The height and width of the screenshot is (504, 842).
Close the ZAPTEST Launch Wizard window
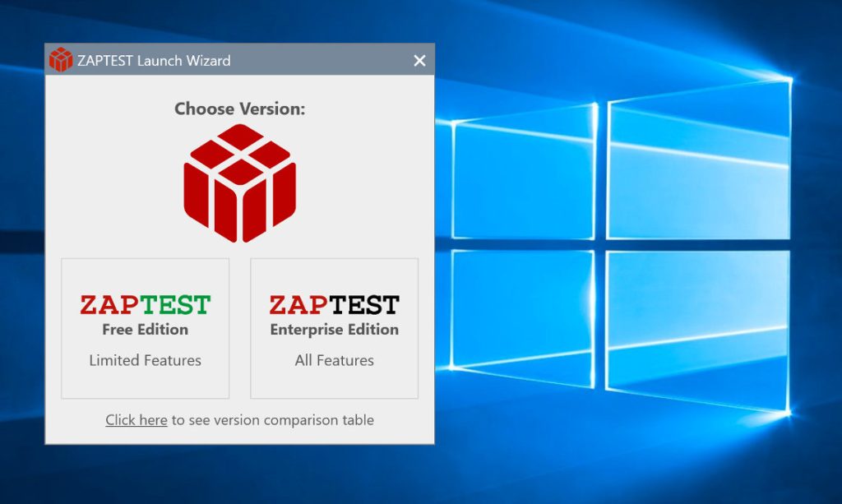click(x=420, y=61)
